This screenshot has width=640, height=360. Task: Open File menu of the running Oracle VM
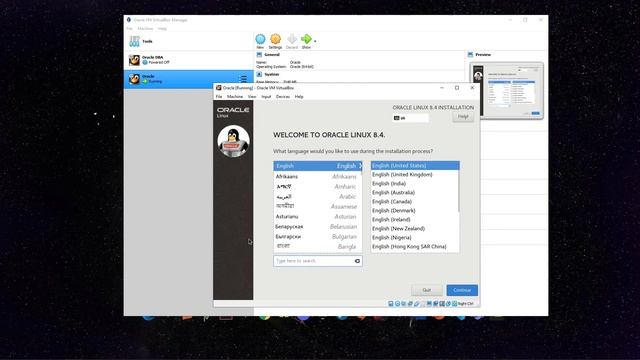point(219,97)
